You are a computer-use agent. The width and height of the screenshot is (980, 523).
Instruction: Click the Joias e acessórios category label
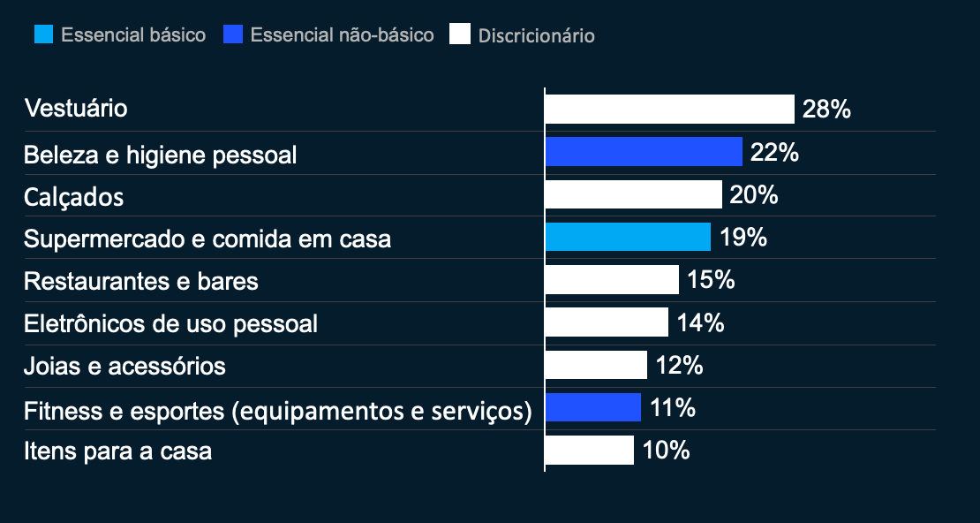(124, 366)
